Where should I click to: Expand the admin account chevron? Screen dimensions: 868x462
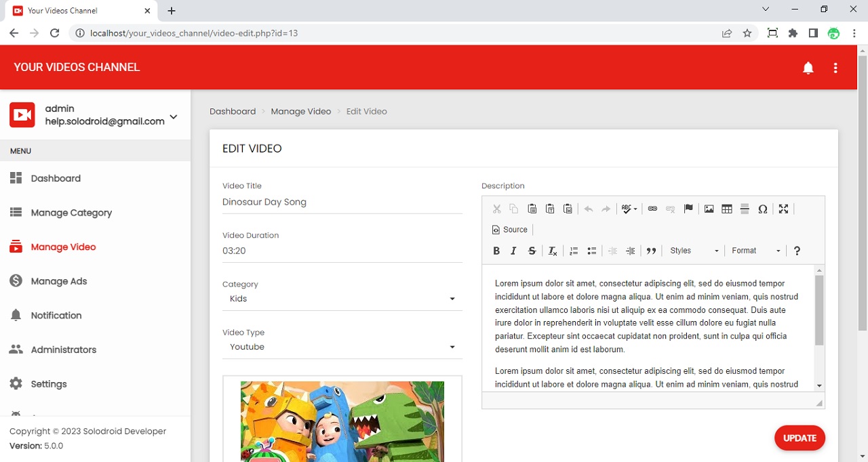pos(174,117)
